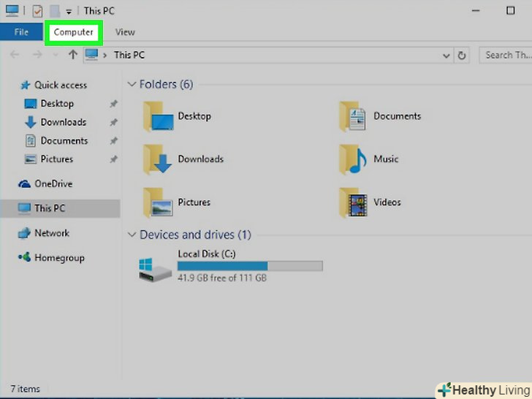The height and width of the screenshot is (399, 532).
Task: Collapse the Devices and drives group
Action: pos(132,235)
